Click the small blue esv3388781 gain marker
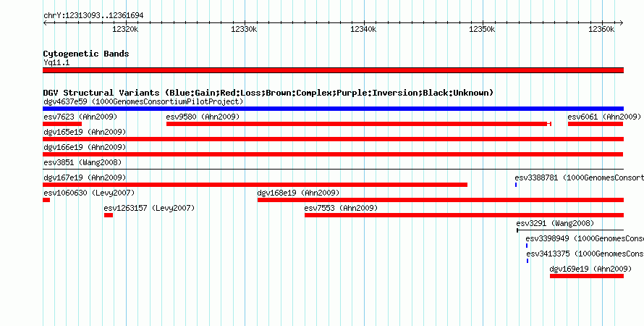 (516, 185)
